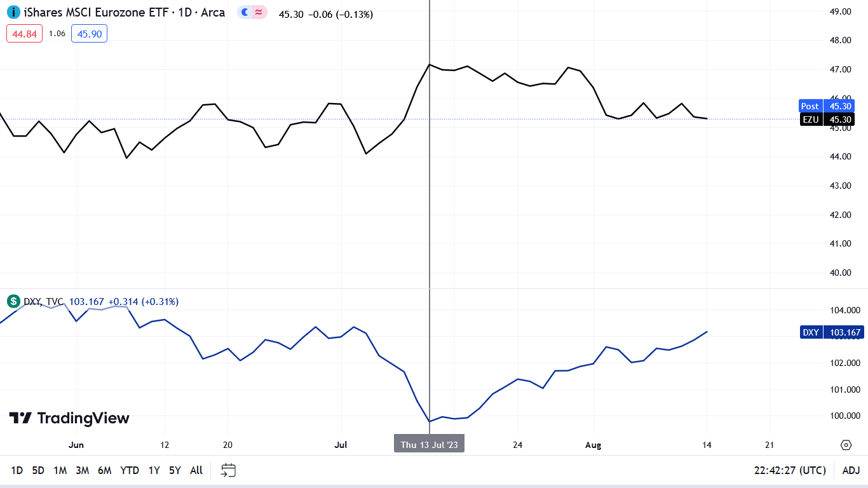The image size is (868, 488).
Task: Click the red sell price 44.84 button
Action: tap(24, 34)
